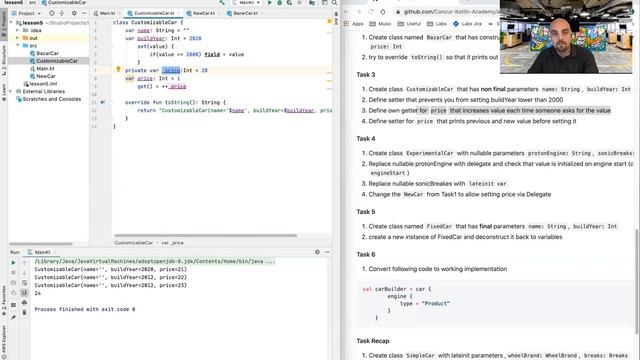Open the Learn tool window side tab
Viewport: 640px width, 360px height.
[4, 92]
